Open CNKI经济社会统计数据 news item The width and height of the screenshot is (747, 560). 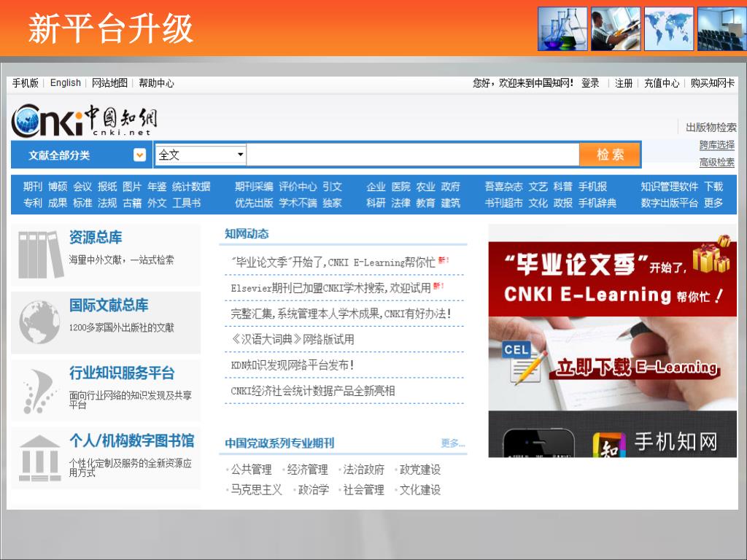(x=313, y=391)
